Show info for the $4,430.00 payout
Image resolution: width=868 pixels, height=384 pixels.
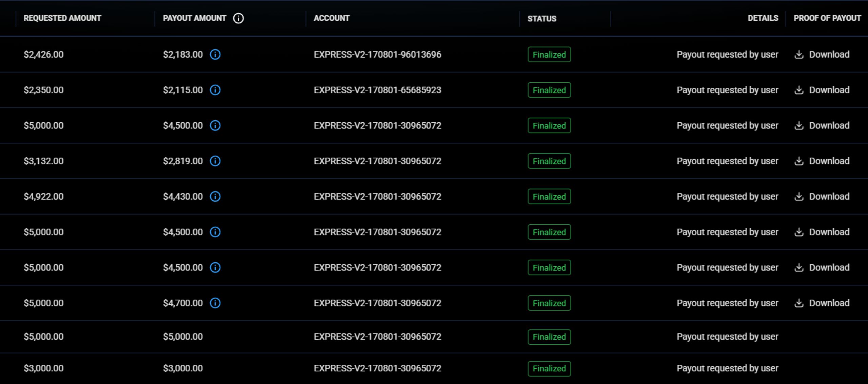(x=215, y=197)
